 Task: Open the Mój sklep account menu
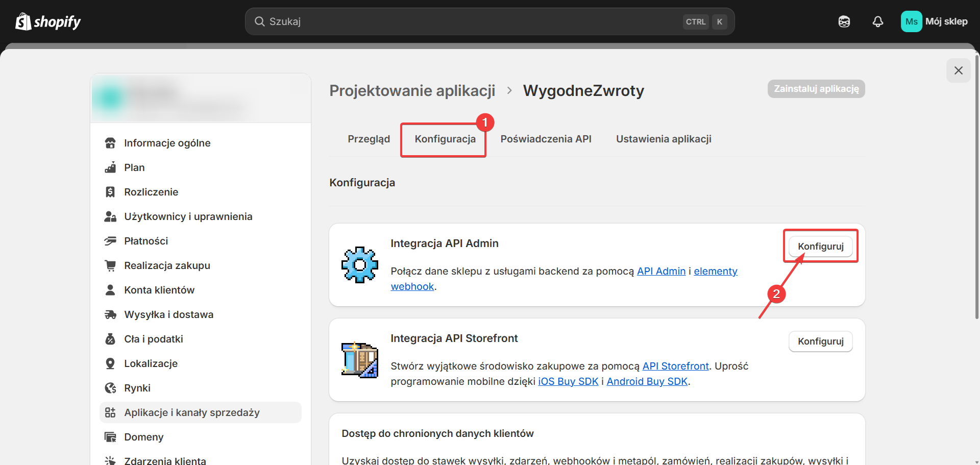934,21
